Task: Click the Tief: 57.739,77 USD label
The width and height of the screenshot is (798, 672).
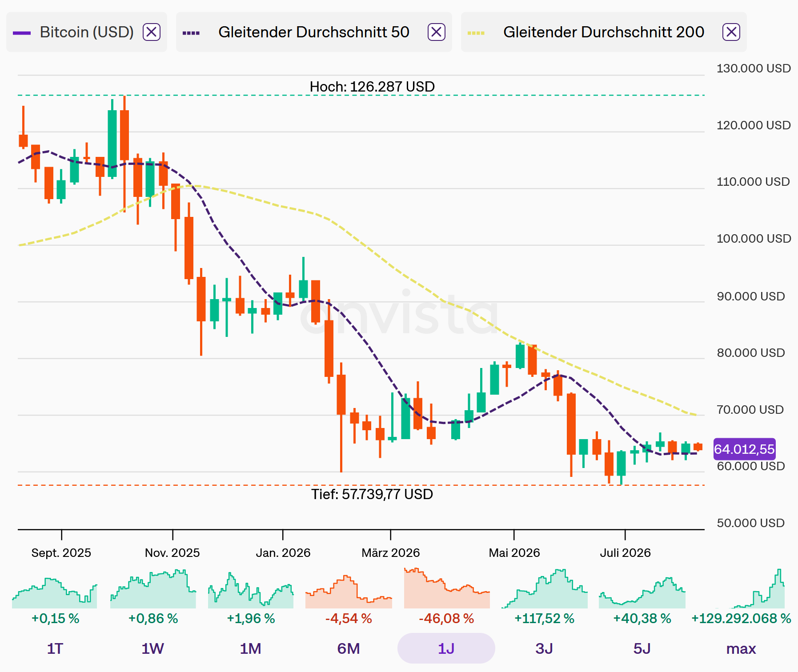Action: pyautogui.click(x=372, y=494)
